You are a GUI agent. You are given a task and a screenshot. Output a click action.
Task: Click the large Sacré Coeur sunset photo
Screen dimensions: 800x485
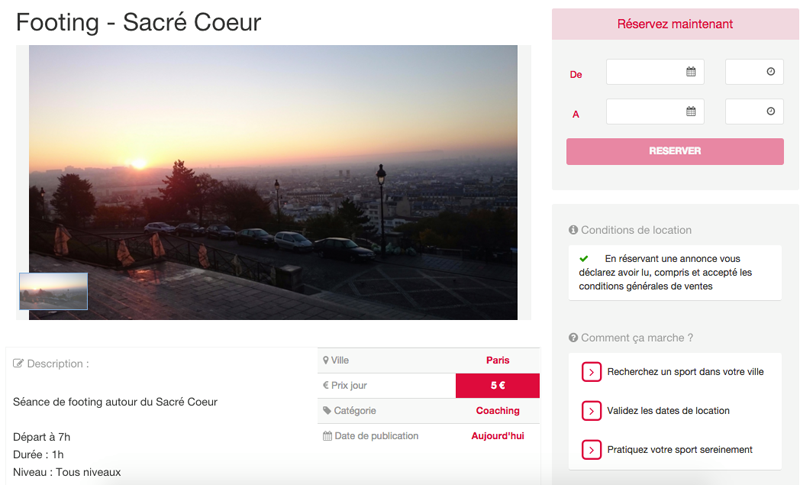273,183
